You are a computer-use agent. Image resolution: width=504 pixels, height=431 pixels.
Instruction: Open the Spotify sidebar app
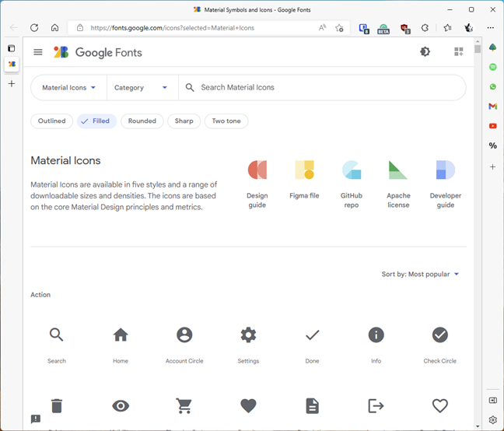(x=493, y=67)
